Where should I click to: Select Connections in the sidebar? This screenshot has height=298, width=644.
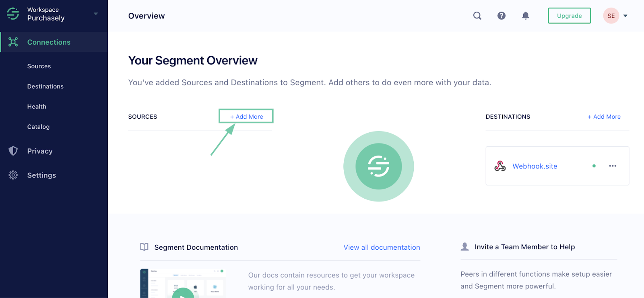click(54, 42)
